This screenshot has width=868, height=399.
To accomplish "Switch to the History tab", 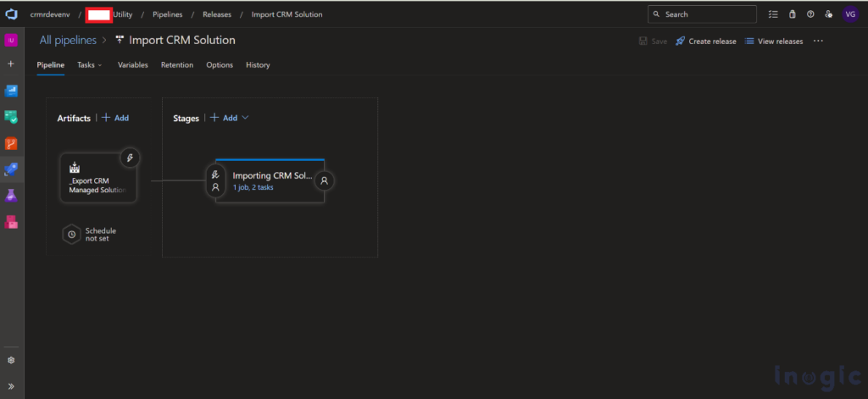I will click(x=258, y=64).
